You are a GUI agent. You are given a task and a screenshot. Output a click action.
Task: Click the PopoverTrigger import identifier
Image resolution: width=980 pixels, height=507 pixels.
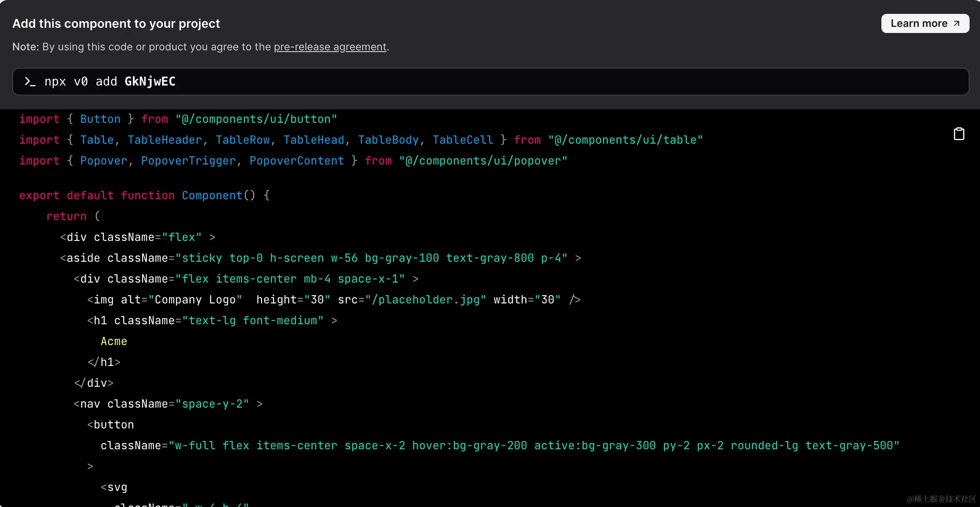point(188,161)
